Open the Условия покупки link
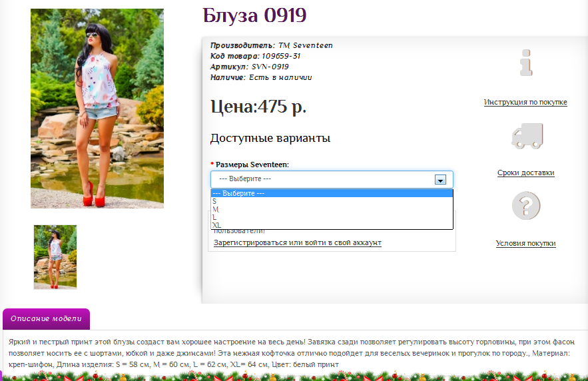The width and height of the screenshot is (588, 381). click(526, 243)
